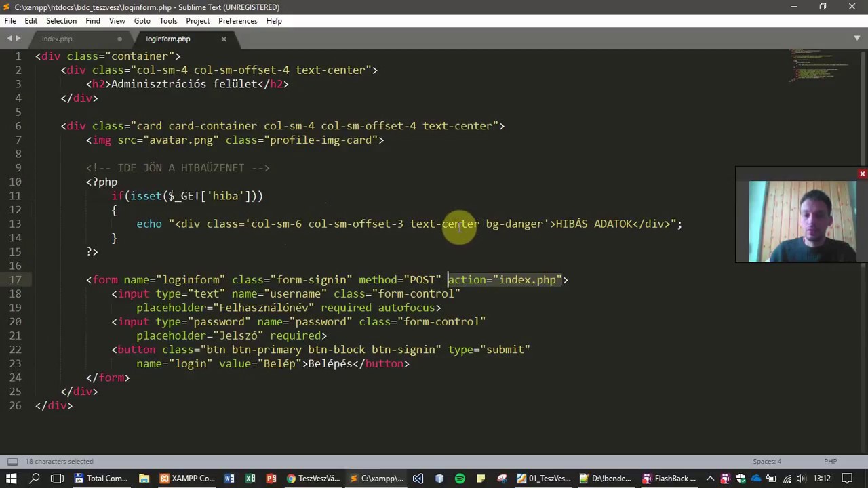Open Excel from the taskbar
The height and width of the screenshot is (488, 868).
(x=250, y=479)
